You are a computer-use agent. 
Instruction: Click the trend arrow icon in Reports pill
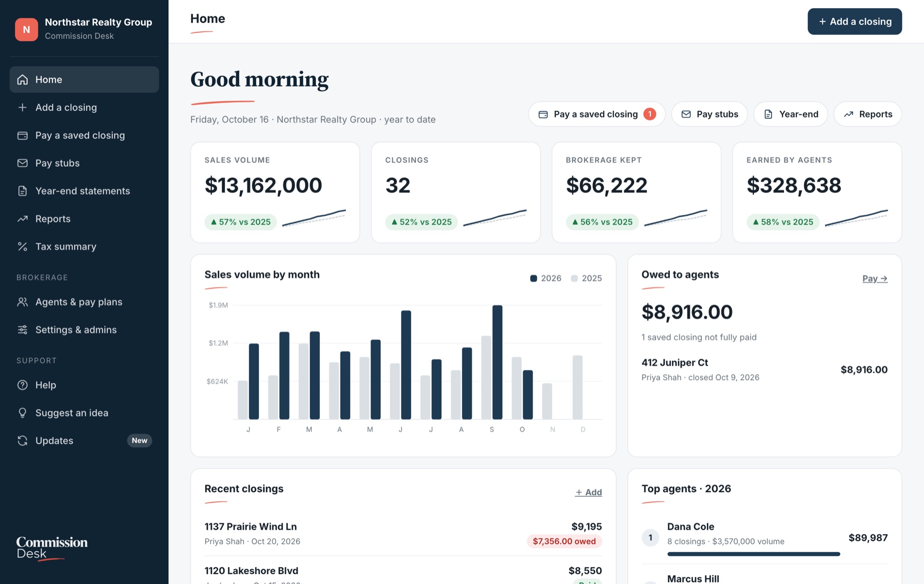(848, 114)
